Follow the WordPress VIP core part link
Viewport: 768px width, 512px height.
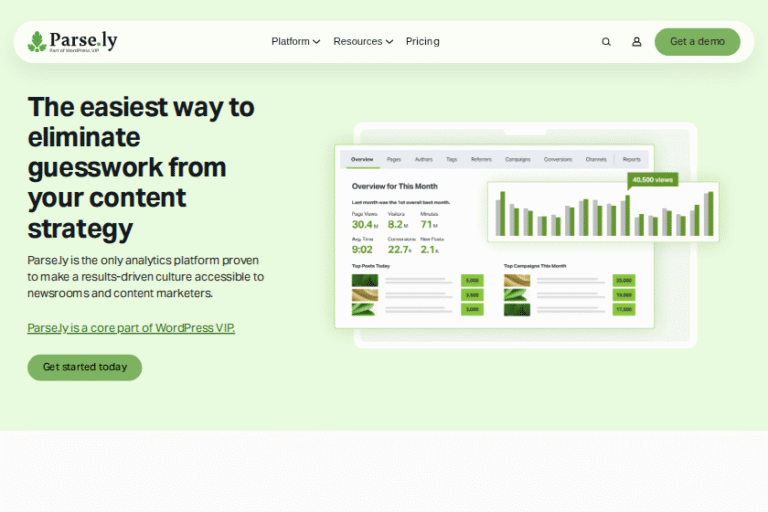[x=131, y=328]
